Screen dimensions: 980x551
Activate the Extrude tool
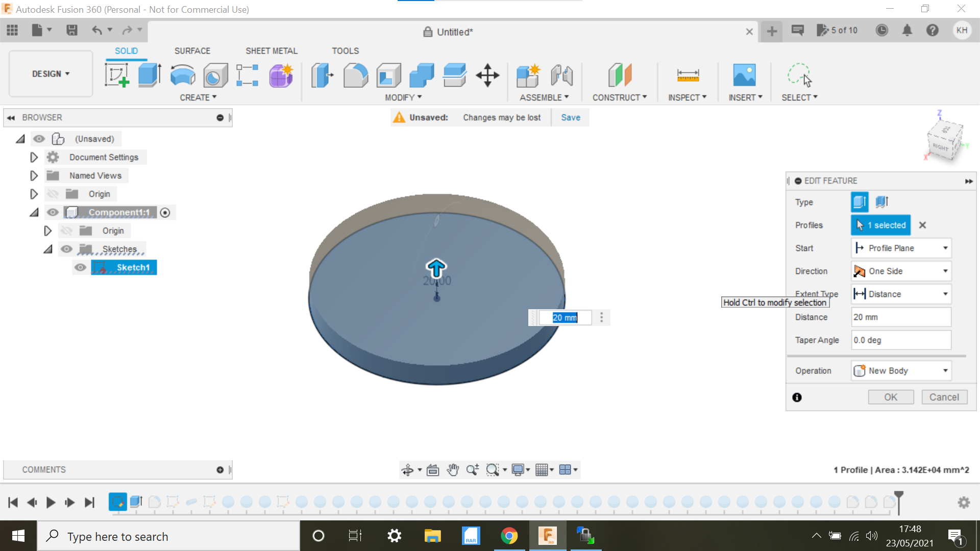pos(149,75)
